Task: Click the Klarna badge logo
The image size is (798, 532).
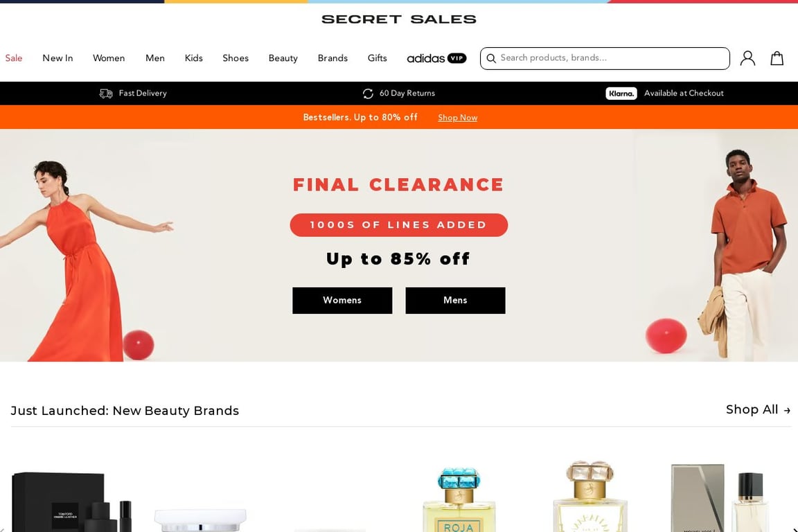Action: point(621,94)
